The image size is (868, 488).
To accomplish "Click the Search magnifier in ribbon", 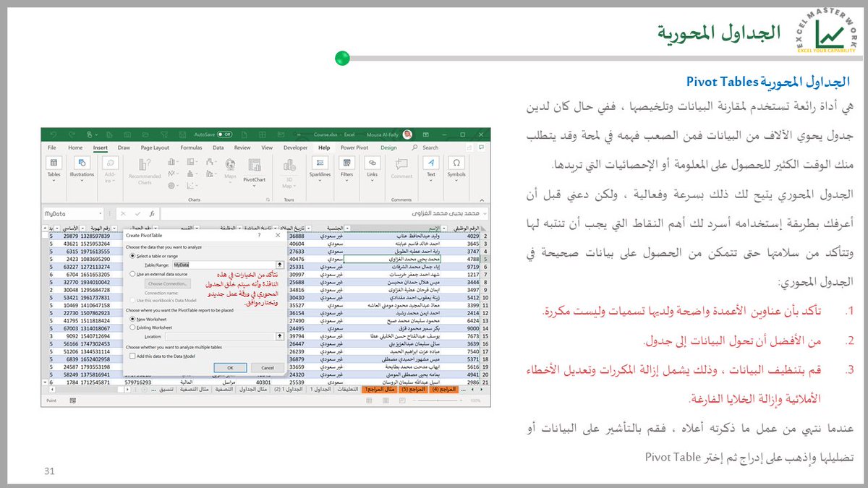I will tap(414, 147).
